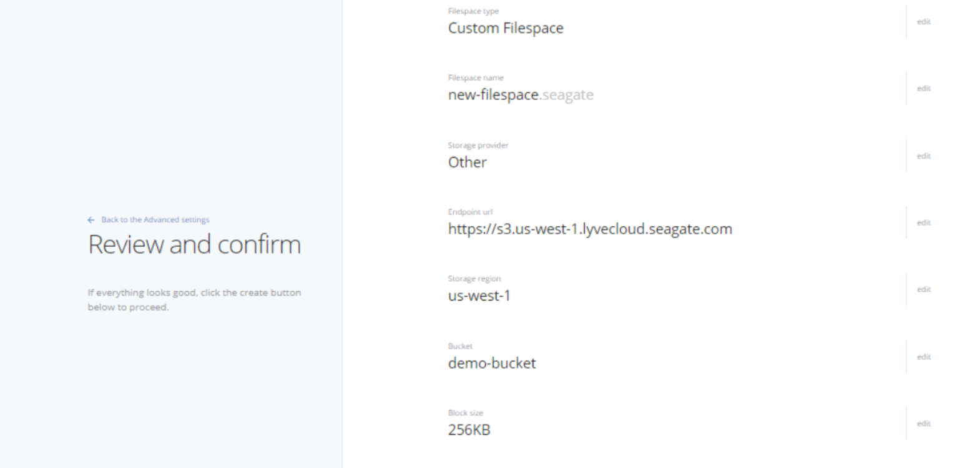Click the new-filespace name text
The image size is (980, 468).
(x=493, y=95)
